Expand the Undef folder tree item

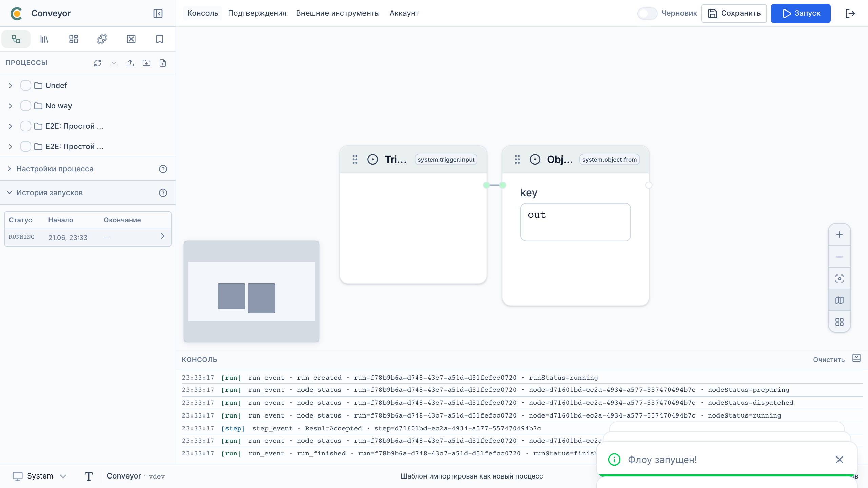click(11, 86)
